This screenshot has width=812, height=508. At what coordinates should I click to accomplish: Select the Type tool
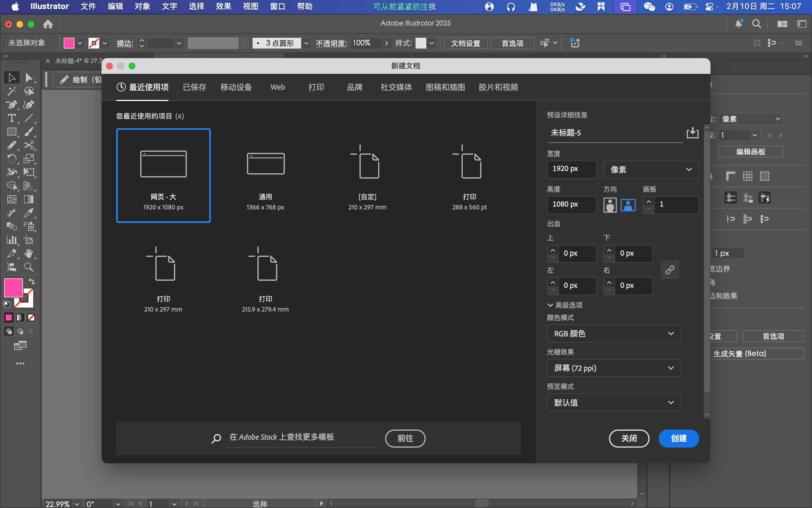point(12,118)
